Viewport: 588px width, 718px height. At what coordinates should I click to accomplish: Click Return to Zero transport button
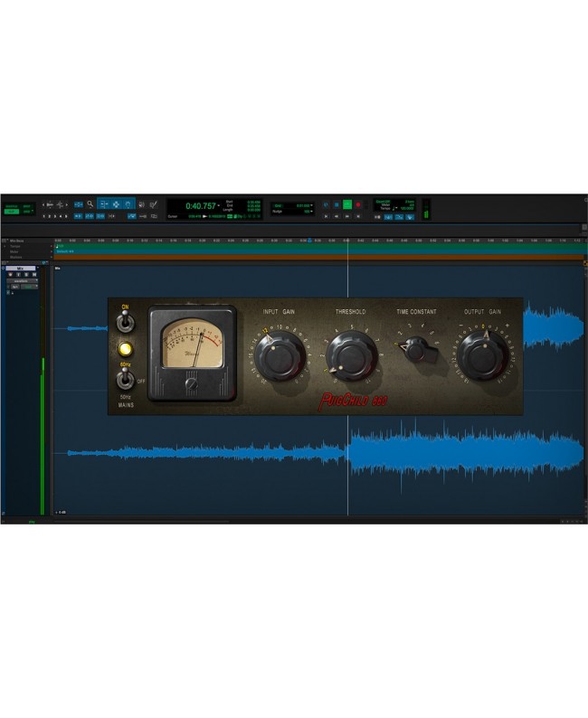(326, 216)
